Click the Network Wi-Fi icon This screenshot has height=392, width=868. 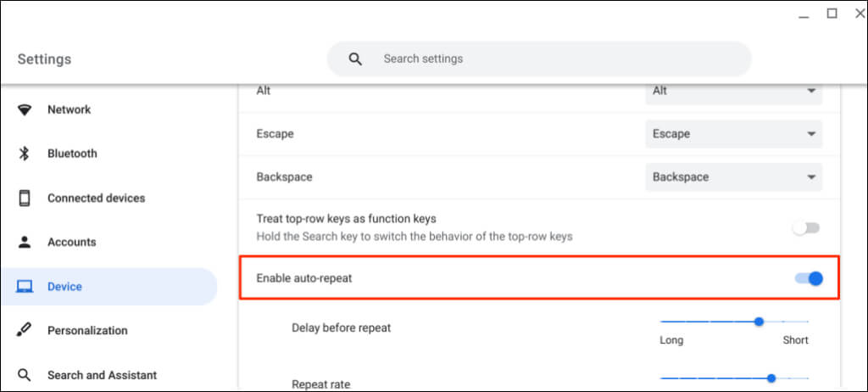point(25,109)
